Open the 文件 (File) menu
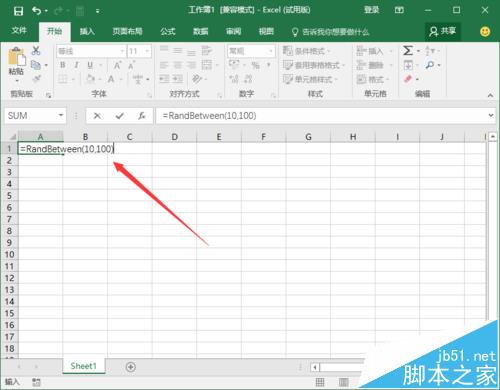This screenshot has height=390, width=500. pos(19,31)
